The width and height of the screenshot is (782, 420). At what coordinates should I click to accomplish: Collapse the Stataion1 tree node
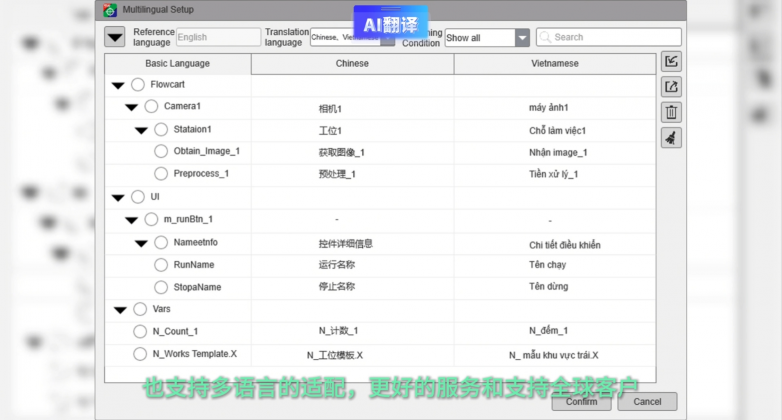pos(141,130)
